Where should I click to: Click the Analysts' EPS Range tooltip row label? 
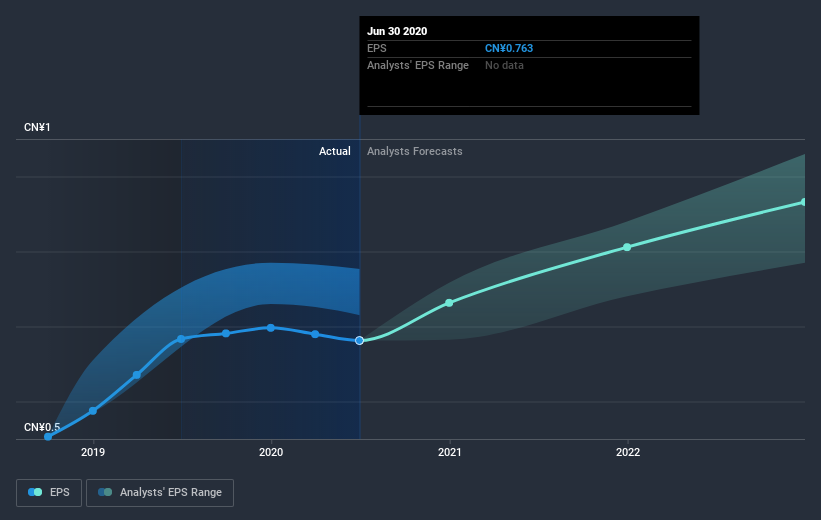coord(418,65)
